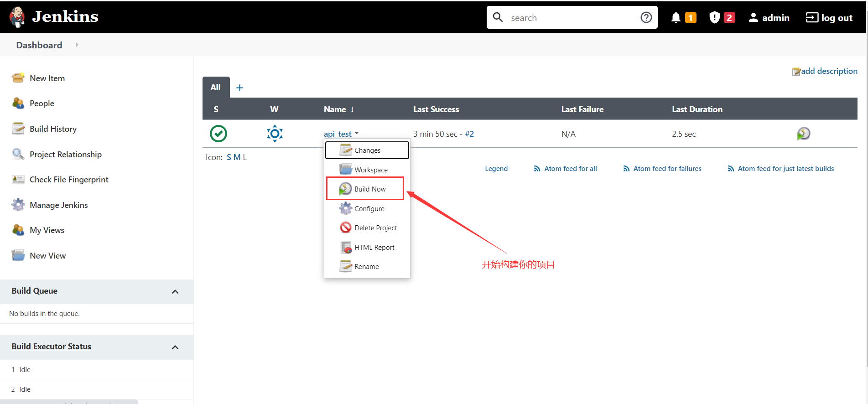The height and width of the screenshot is (404, 868).
Task: Toggle the api_test dropdown arrow
Action: click(357, 133)
